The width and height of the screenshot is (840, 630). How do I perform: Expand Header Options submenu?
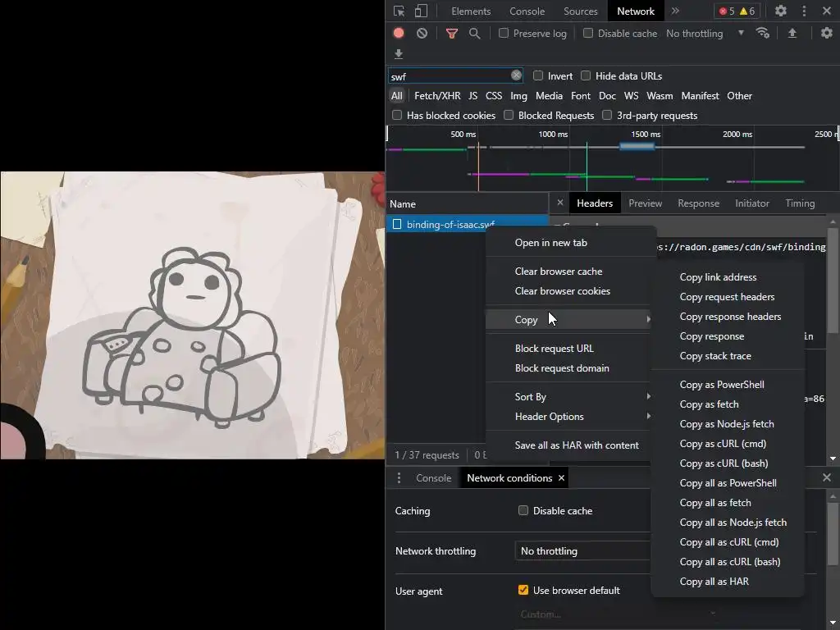tap(568, 416)
